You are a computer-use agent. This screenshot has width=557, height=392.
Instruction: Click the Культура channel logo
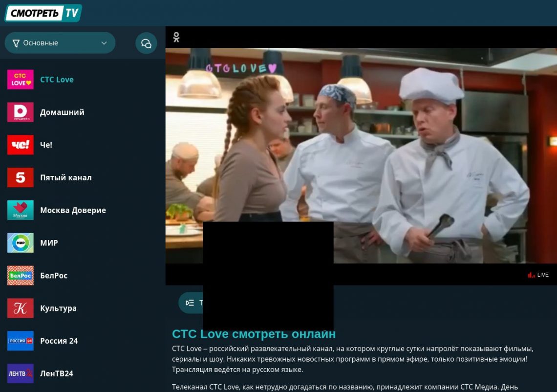tap(21, 308)
